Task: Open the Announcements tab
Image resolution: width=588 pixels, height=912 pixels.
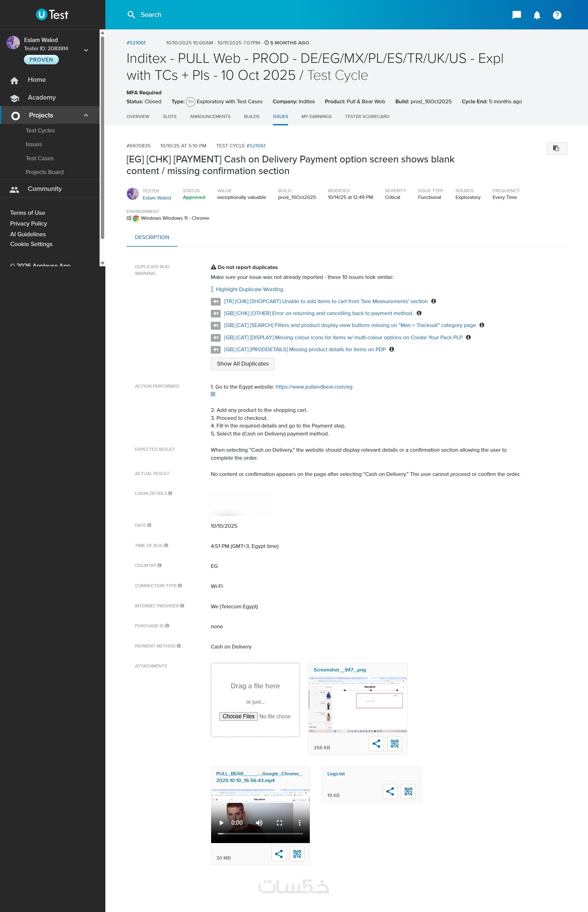Action: coord(210,116)
